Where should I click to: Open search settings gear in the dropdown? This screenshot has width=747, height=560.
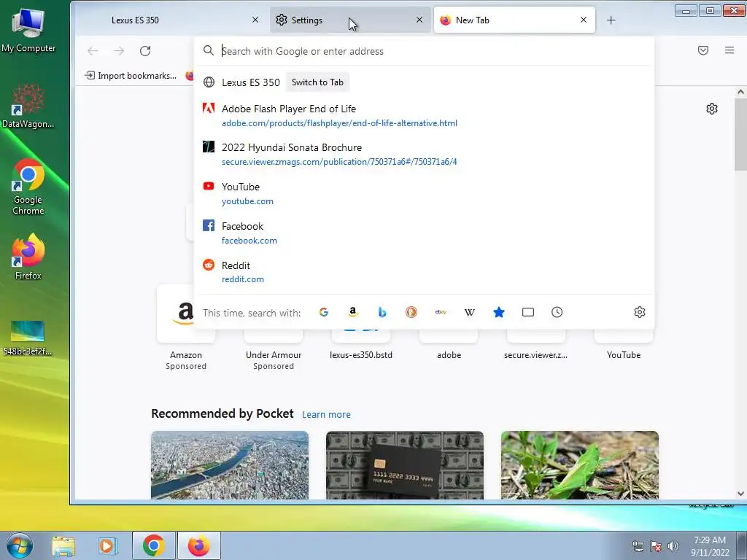click(640, 312)
